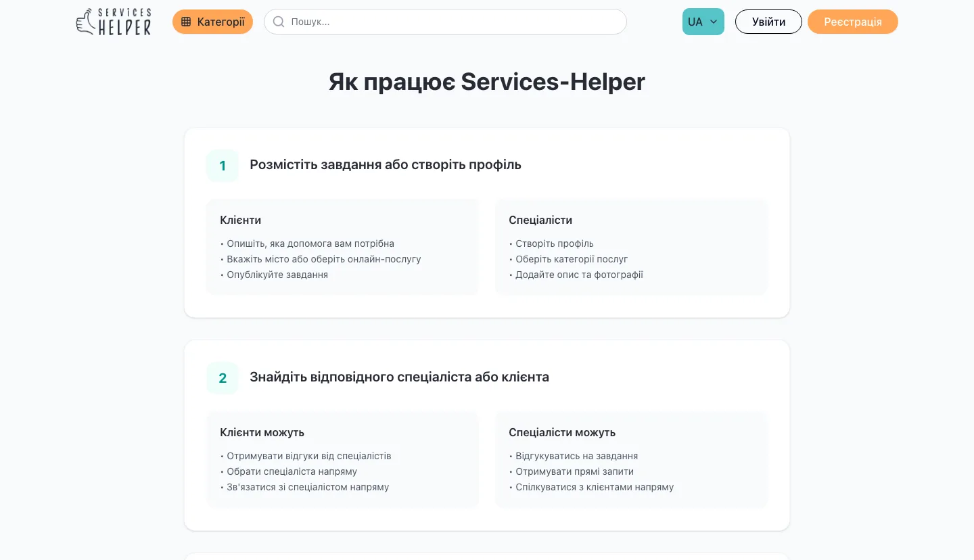This screenshot has height=560, width=974.
Task: Click the grid icon in Категорії button
Action: click(x=186, y=22)
